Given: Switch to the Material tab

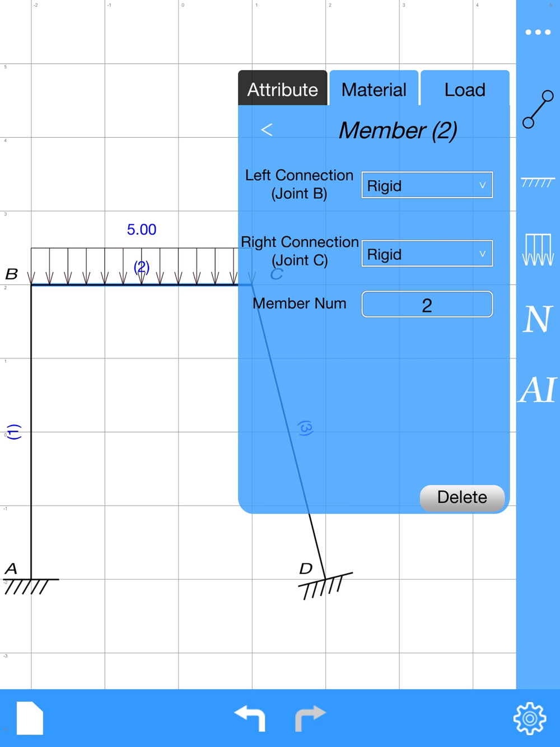Looking at the screenshot, I should 374,88.
